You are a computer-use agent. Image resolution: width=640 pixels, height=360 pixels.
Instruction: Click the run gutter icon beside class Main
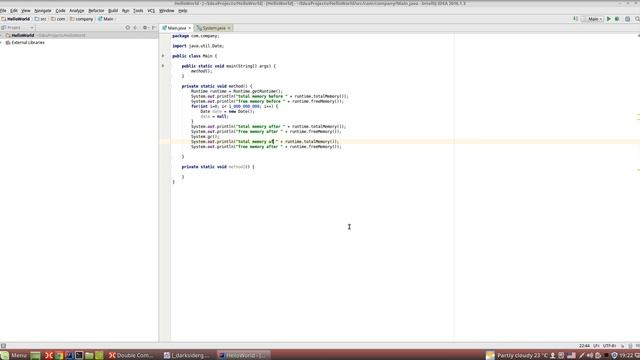point(163,56)
